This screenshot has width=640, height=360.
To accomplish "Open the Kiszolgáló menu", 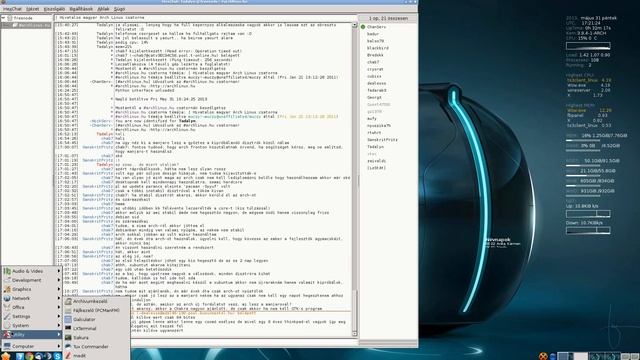I will click(x=54, y=9).
